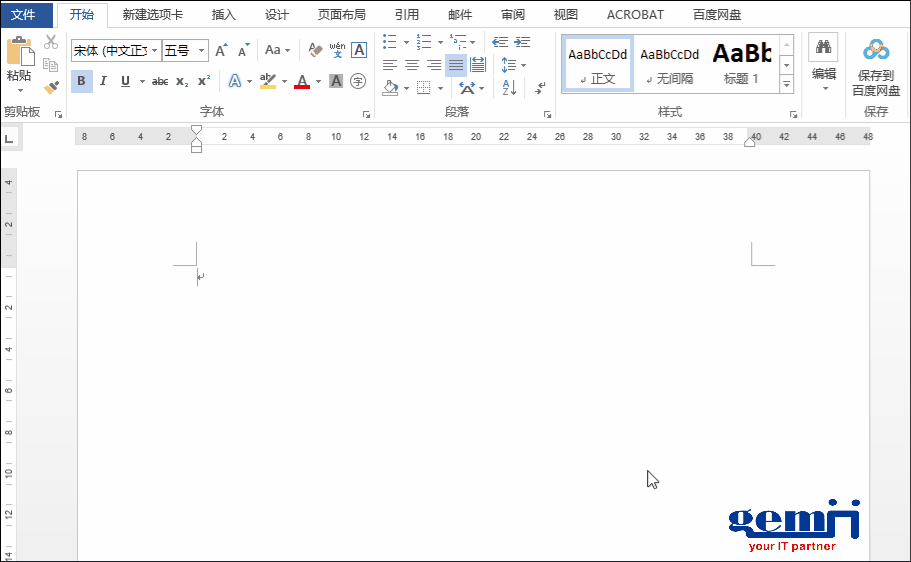Viewport: 911px width, 562px height.
Task: Toggle Bold formatting off
Action: tap(81, 81)
